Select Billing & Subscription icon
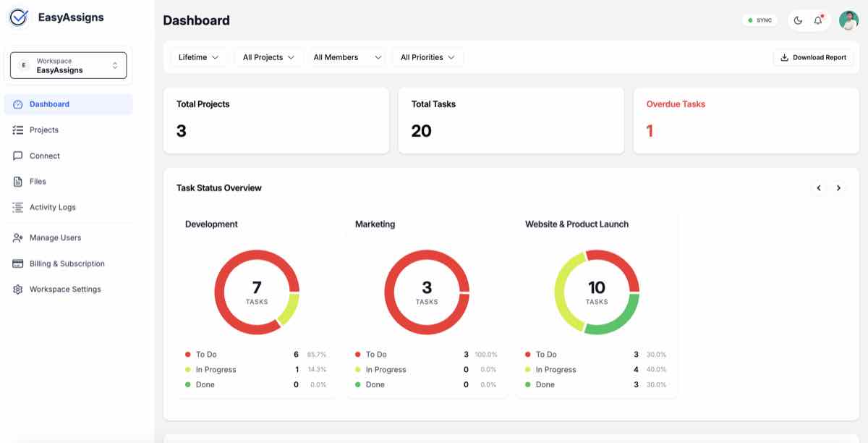Image resolution: width=868 pixels, height=443 pixels. click(x=17, y=263)
